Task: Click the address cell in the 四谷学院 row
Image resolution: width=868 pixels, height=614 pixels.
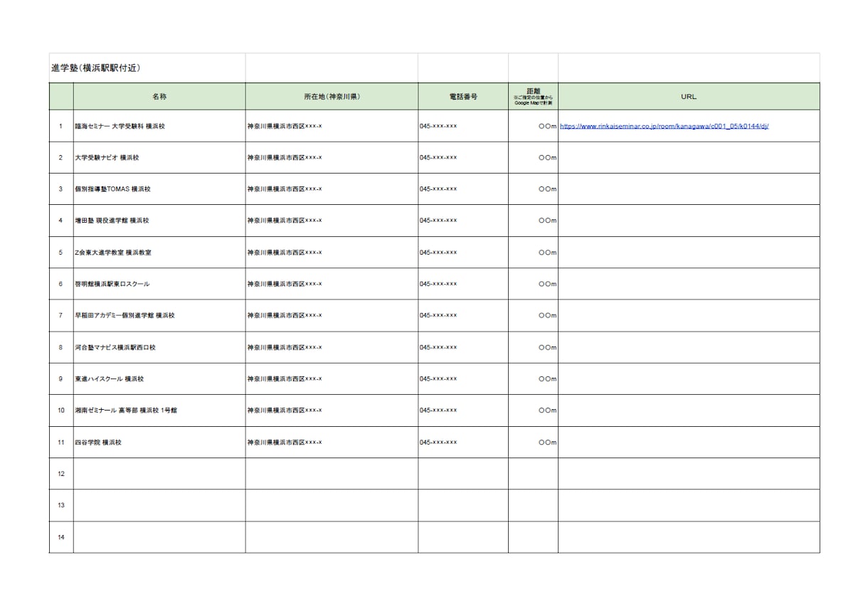Action: 332,443
